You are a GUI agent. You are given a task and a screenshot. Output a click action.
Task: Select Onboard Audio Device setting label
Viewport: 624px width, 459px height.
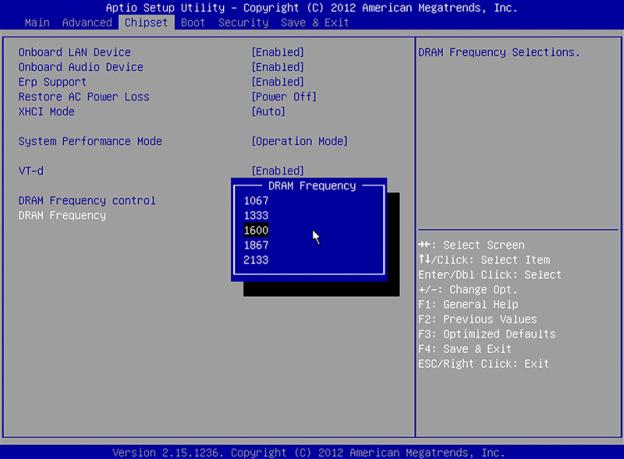(x=81, y=67)
